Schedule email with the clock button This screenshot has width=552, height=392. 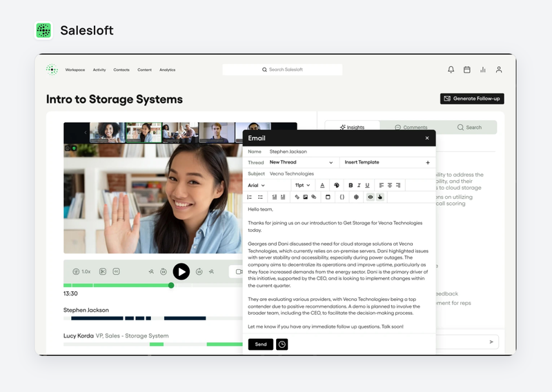coord(282,344)
